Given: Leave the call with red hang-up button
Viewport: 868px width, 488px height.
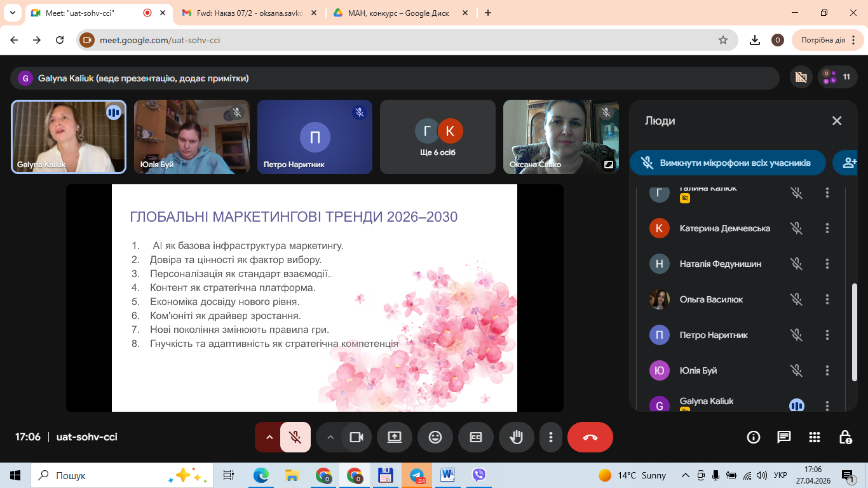Looking at the screenshot, I should pyautogui.click(x=590, y=437).
